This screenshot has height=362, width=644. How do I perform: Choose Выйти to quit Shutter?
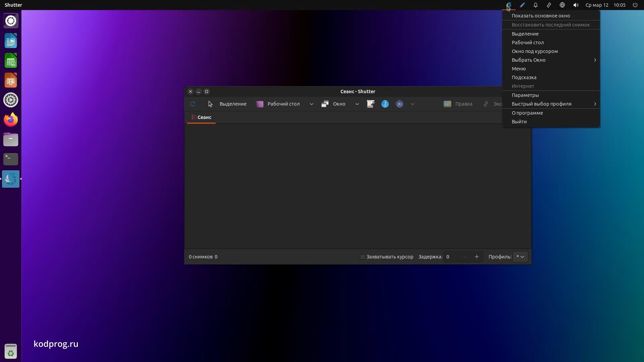pyautogui.click(x=551, y=122)
